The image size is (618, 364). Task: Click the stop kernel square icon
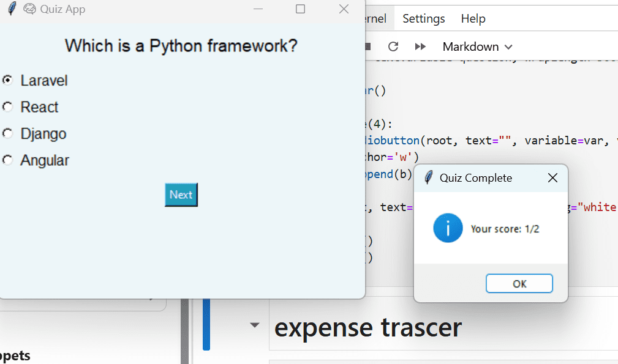point(368,47)
